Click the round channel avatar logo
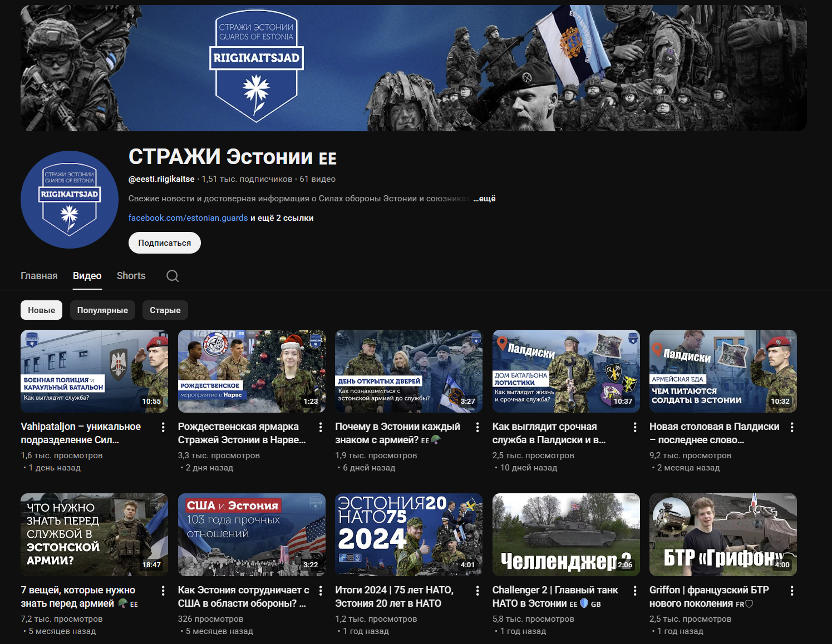 70,200
